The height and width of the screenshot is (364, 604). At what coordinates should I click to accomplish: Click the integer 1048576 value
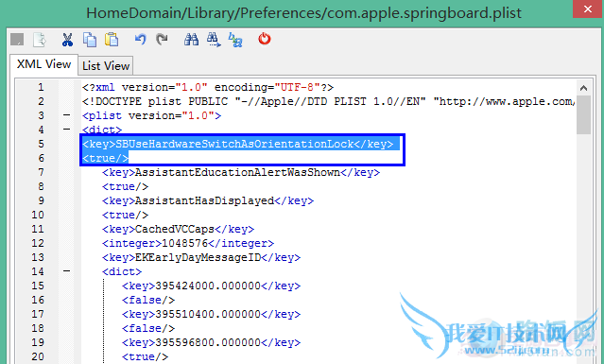click(x=188, y=243)
